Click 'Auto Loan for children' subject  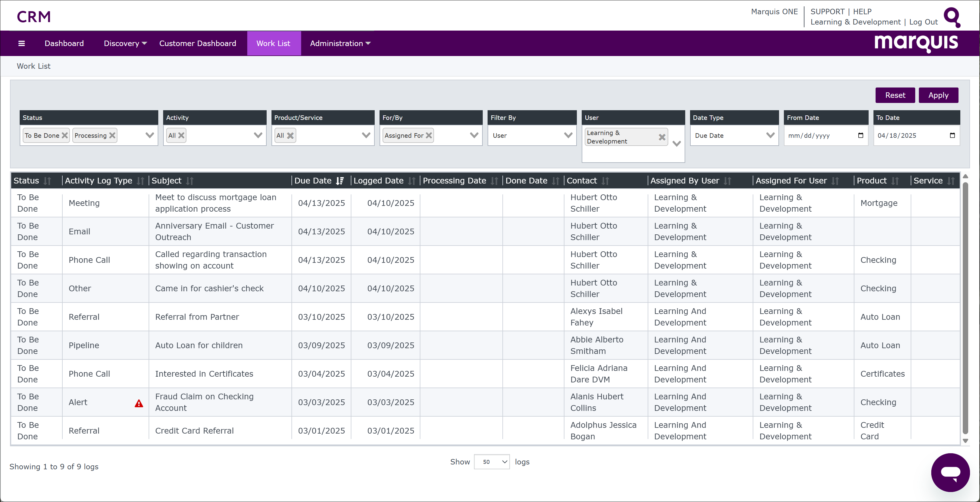[199, 345]
